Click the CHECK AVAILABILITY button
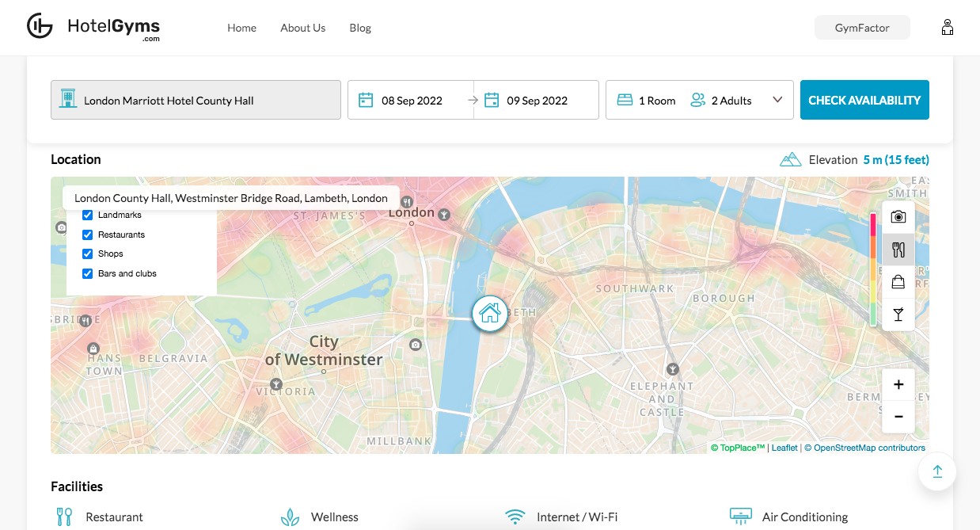Viewport: 980px width, 530px height. (864, 100)
